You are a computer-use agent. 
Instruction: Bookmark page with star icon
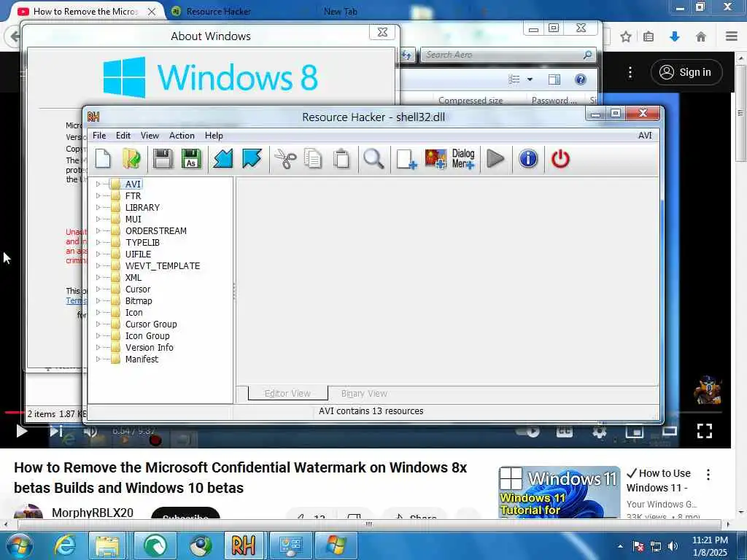point(626,36)
